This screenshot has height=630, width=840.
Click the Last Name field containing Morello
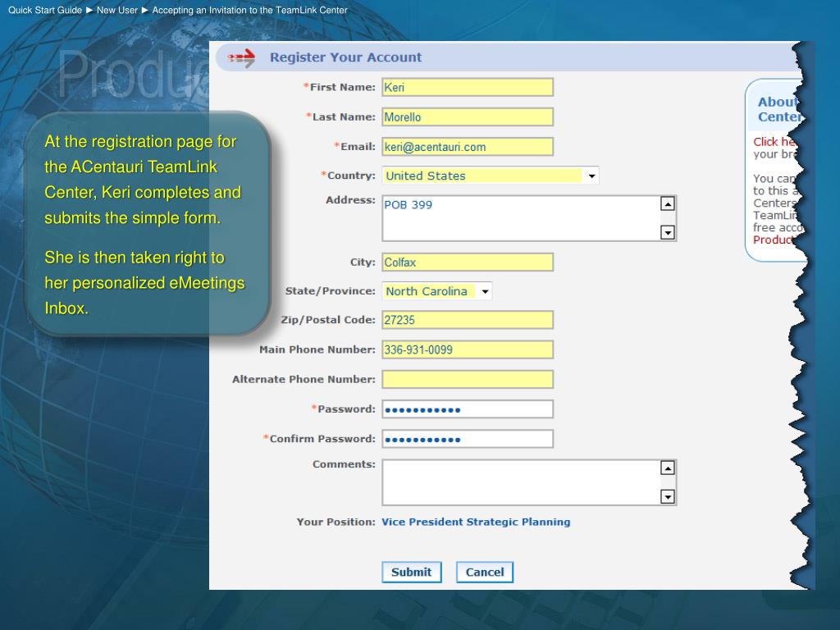(467, 116)
